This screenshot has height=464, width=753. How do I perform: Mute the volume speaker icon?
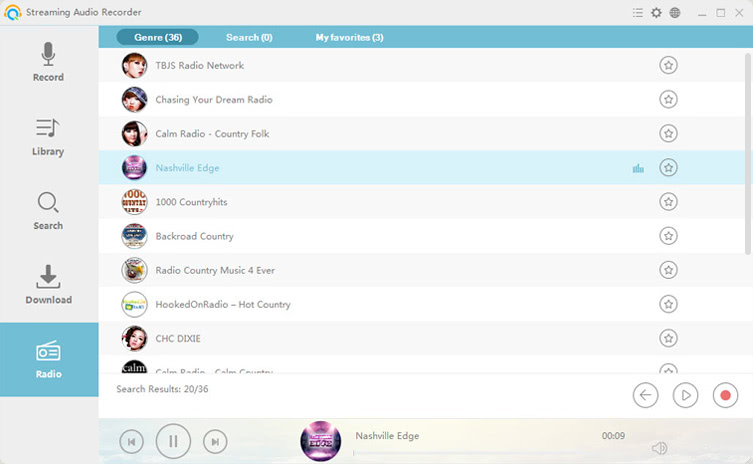[x=659, y=448]
